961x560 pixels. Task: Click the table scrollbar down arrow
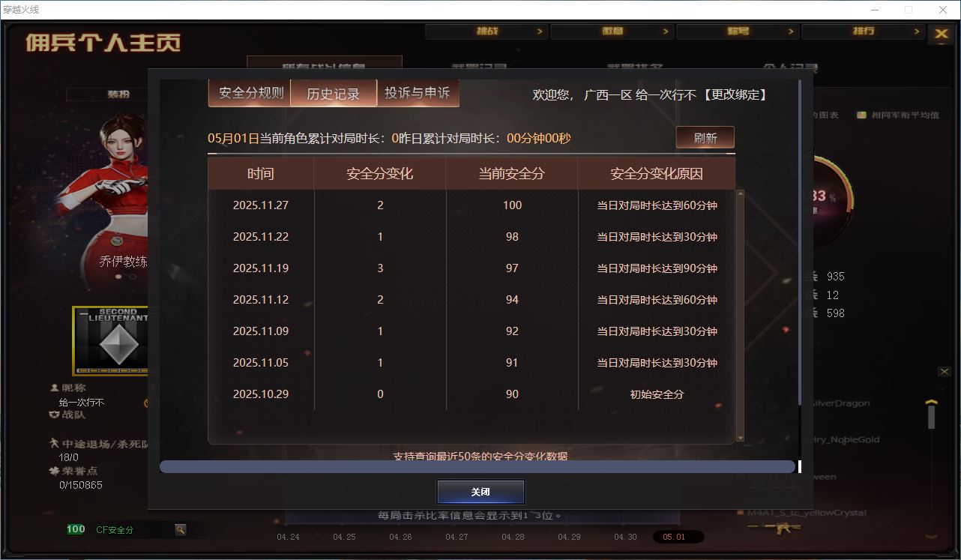pos(741,438)
